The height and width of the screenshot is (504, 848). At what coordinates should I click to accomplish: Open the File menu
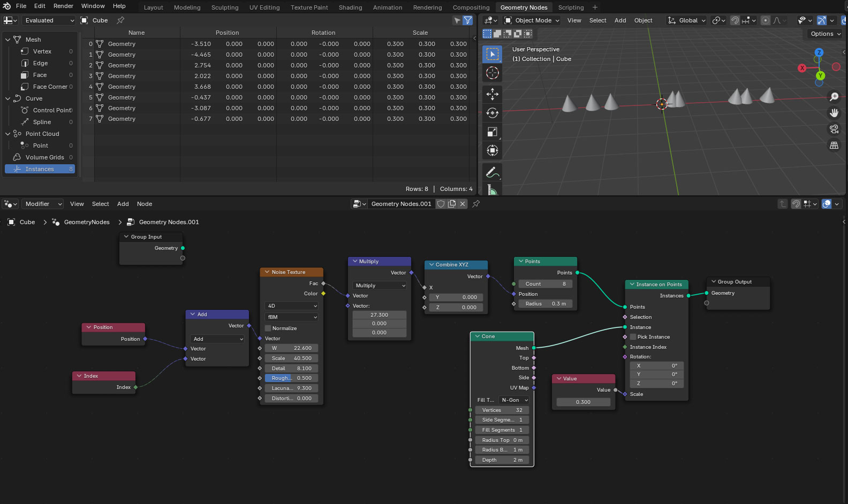[21, 6]
